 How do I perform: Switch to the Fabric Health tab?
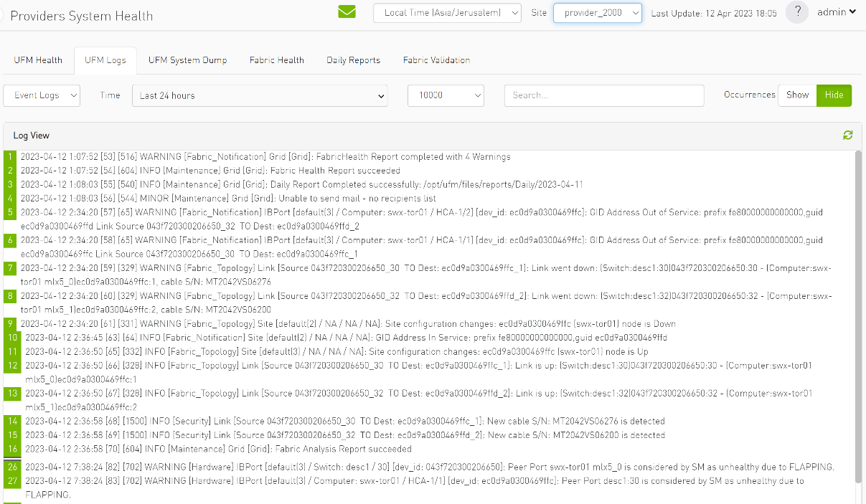[277, 60]
